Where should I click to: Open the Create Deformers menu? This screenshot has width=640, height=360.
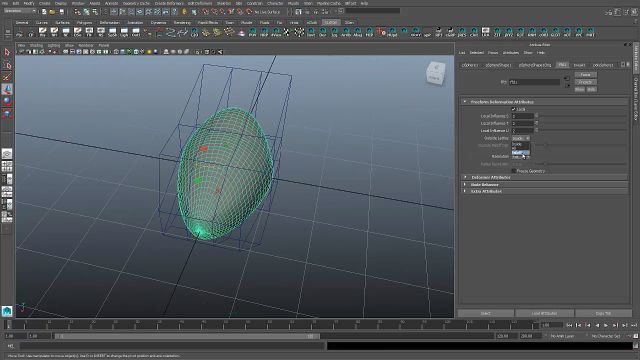pos(169,3)
